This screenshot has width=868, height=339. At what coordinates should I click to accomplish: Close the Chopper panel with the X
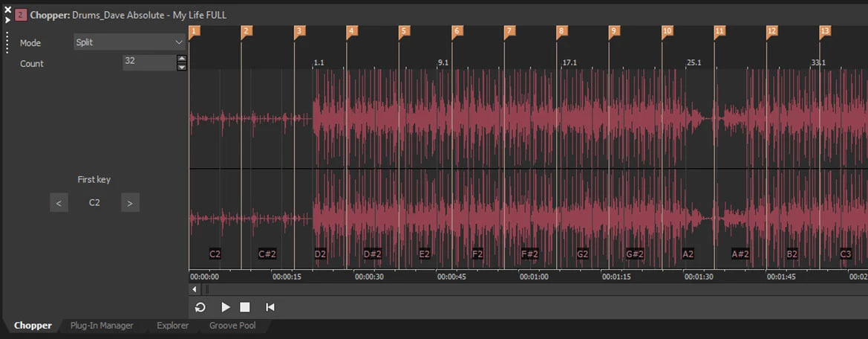[x=7, y=10]
